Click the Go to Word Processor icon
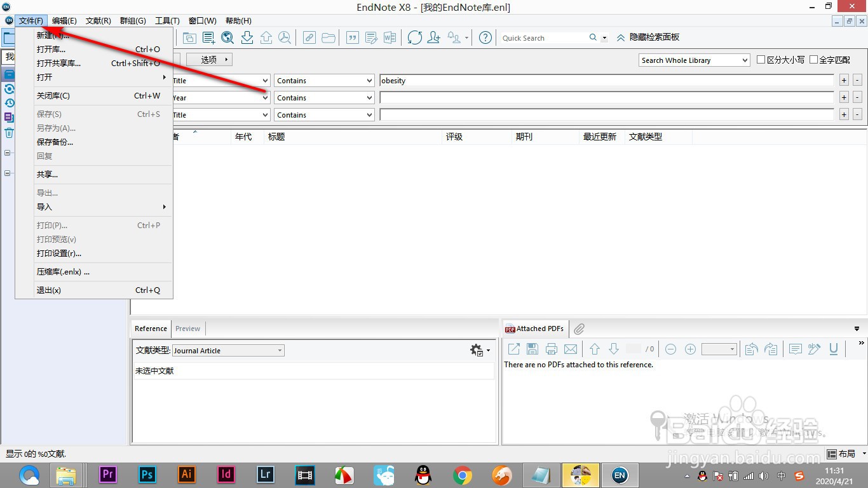This screenshot has width=868, height=488. coord(389,37)
